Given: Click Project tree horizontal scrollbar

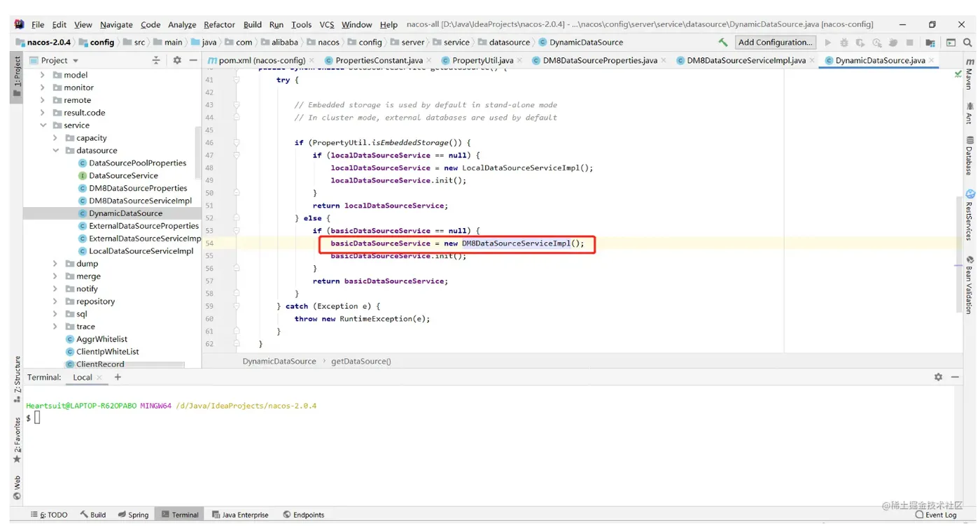Looking at the screenshot, I should pos(105,365).
